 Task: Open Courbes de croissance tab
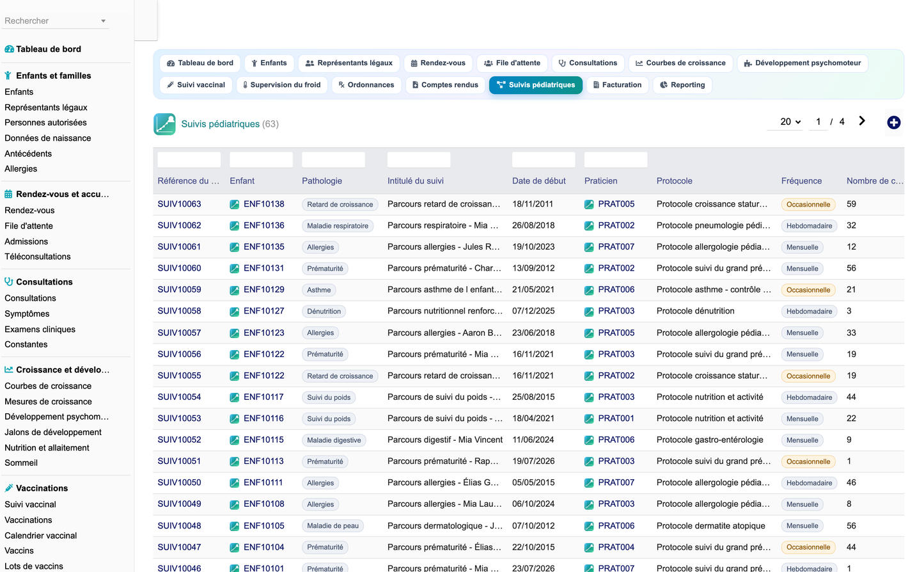[x=680, y=63]
